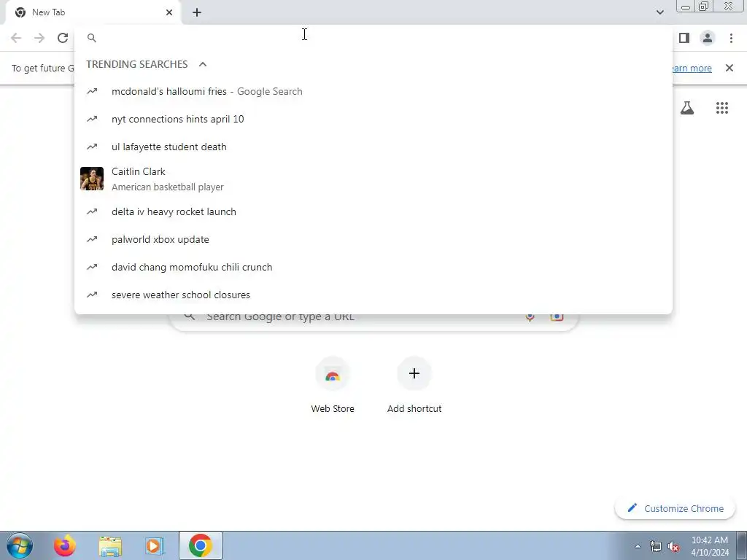The width and height of the screenshot is (747, 560).
Task: Search by image with the camera icon
Action: point(557,318)
